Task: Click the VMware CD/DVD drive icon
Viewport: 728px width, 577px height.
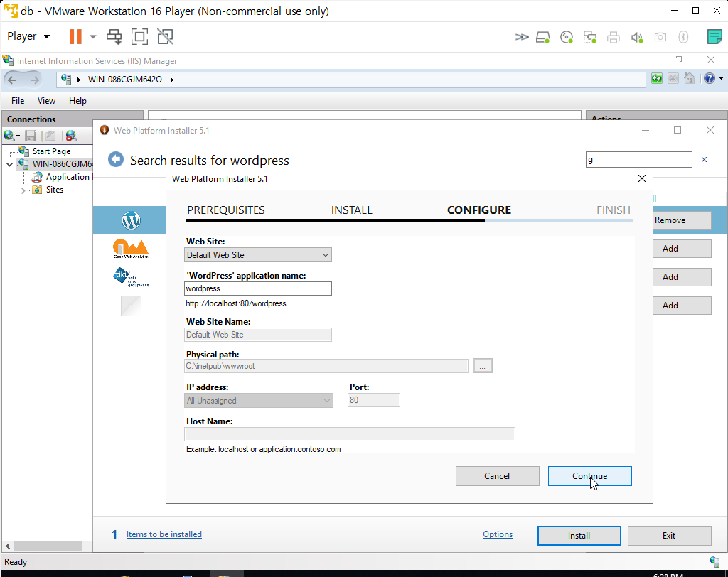Action: (x=567, y=37)
